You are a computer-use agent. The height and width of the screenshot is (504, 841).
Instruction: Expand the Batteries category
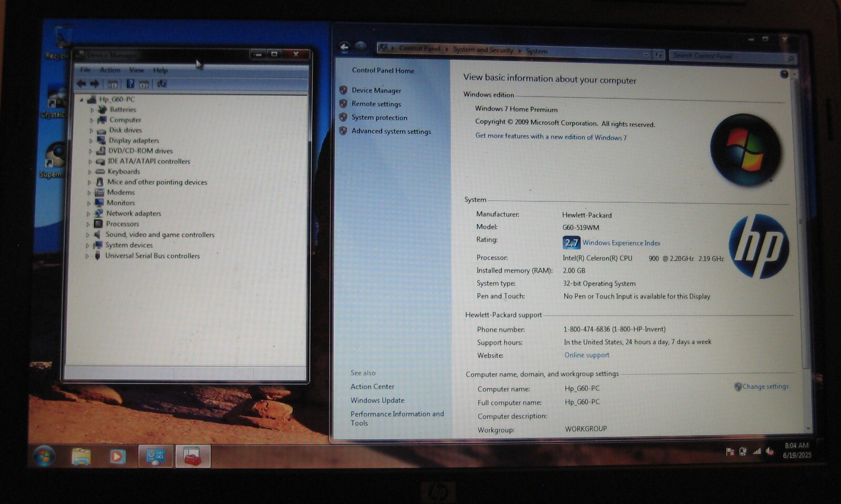pyautogui.click(x=92, y=110)
